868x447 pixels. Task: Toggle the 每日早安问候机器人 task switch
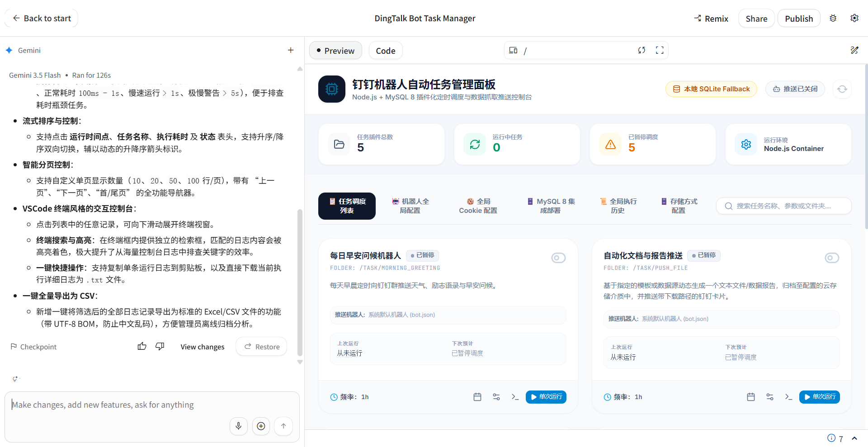tap(558, 258)
